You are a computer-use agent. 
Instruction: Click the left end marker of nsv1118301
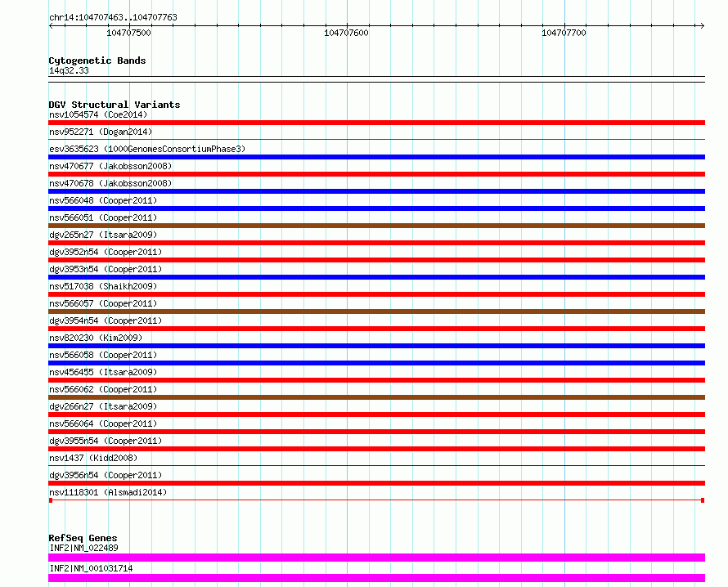[51, 500]
